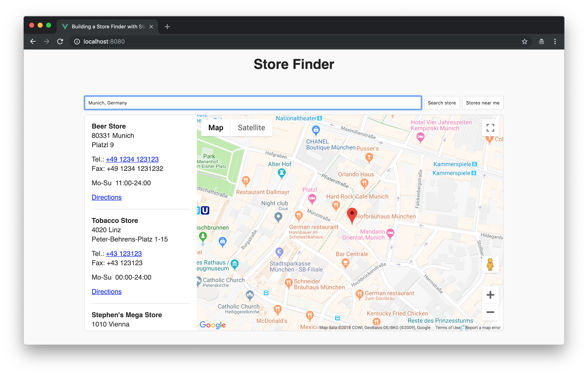Click Search store button

coord(442,103)
